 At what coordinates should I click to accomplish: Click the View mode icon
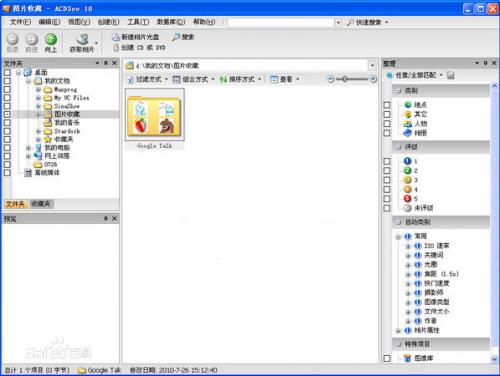[x=274, y=79]
